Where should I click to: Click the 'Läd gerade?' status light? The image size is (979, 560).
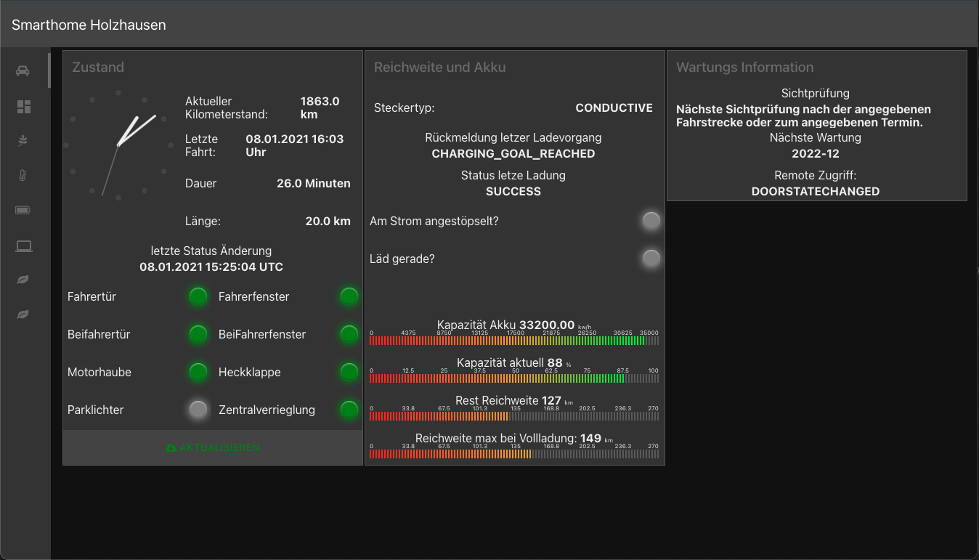651,259
